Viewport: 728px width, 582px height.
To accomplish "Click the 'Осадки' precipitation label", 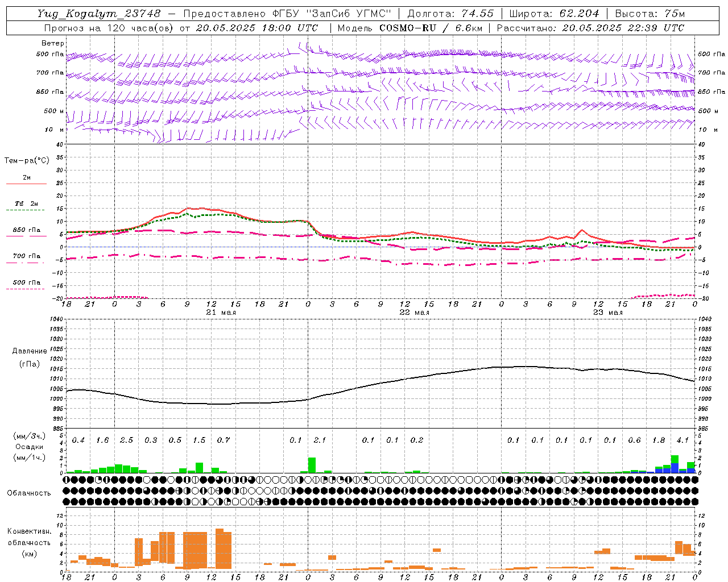I will point(30,447).
